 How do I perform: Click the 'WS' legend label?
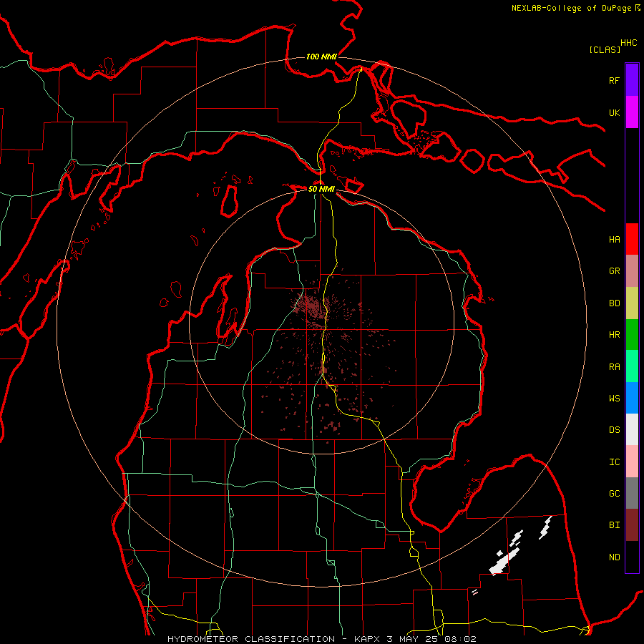614,399
